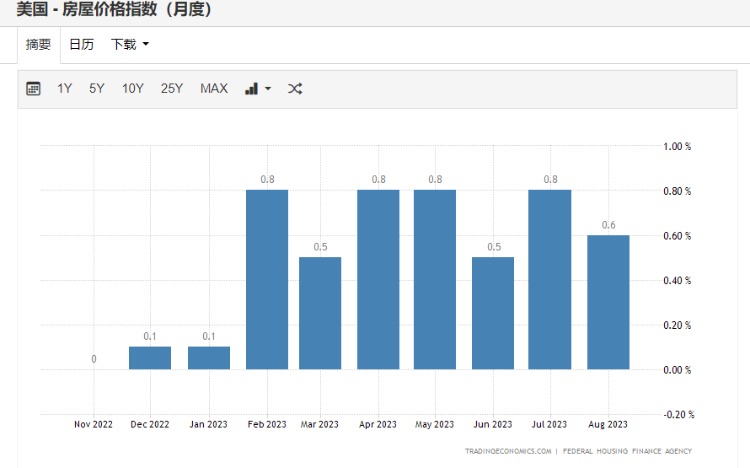The image size is (750, 468).
Task: Click the TRADINGECONOMICS.COM source link
Action: (x=507, y=451)
